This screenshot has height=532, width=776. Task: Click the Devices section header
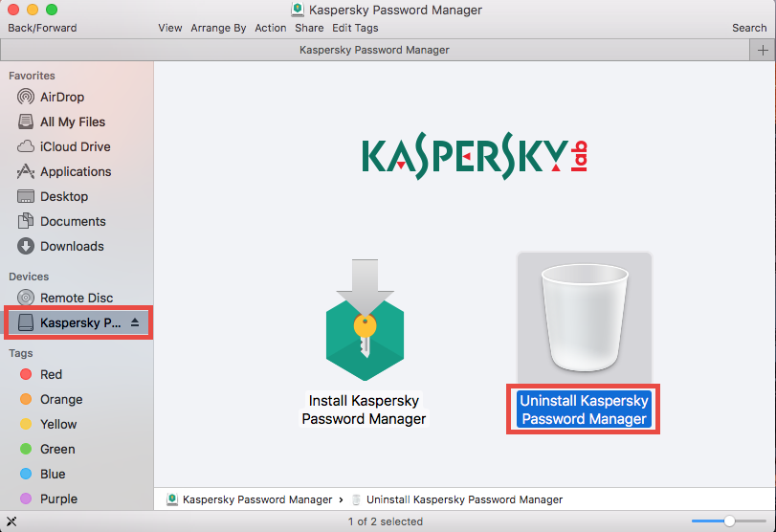29,277
